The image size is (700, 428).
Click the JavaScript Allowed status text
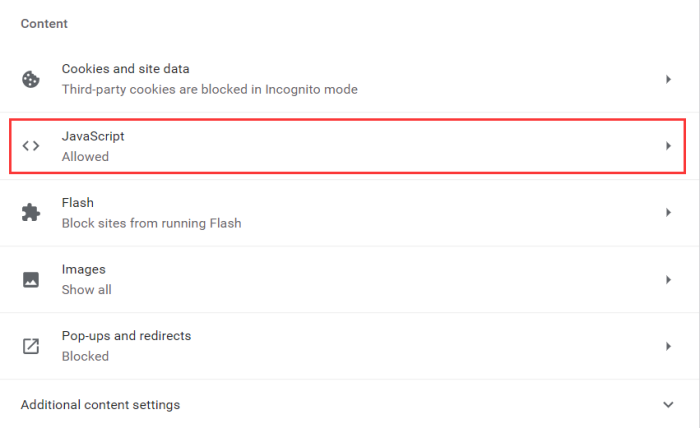coord(85,157)
